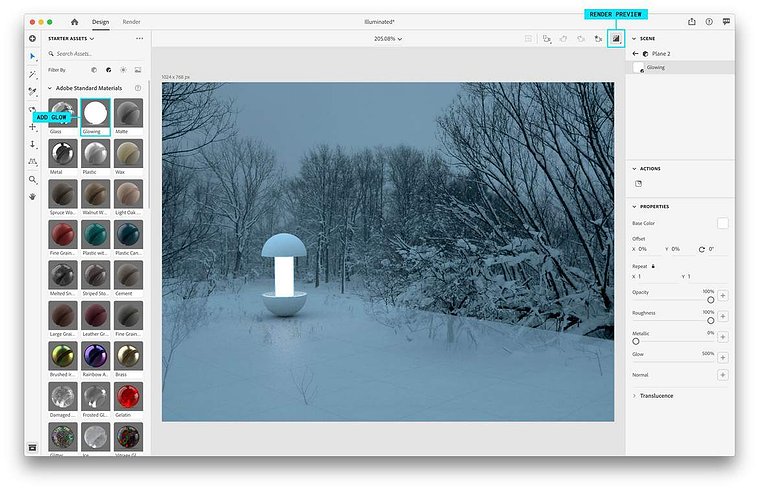759x490 pixels.
Task: Click the Opacity slider handle
Action: [x=711, y=300]
